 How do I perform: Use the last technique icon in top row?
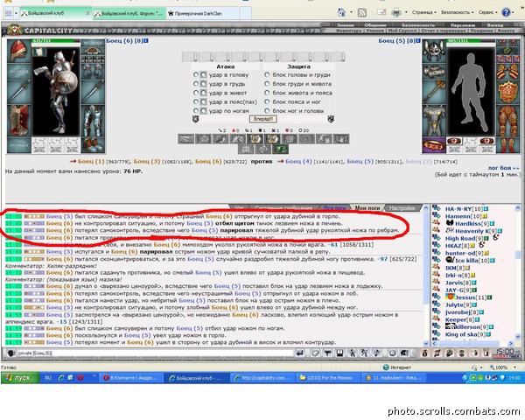click(x=341, y=138)
